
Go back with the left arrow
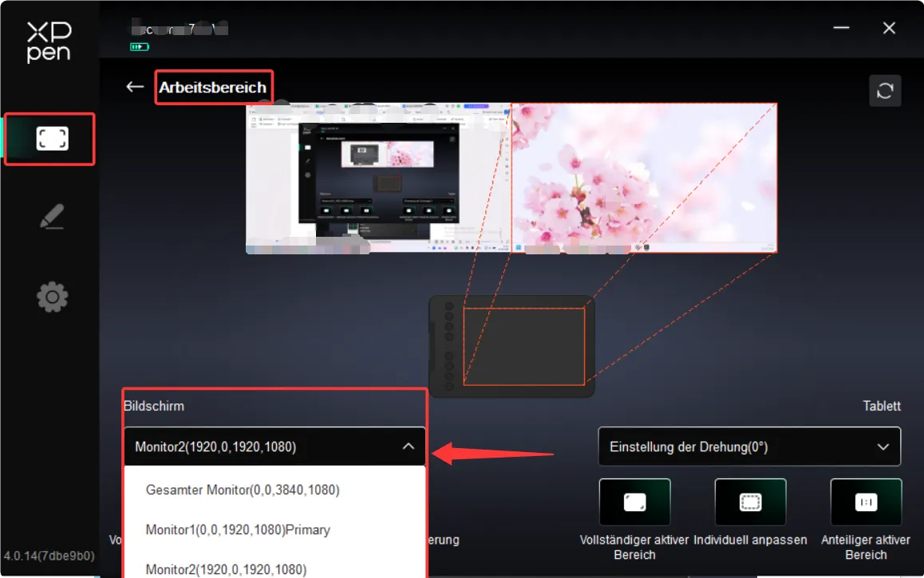pyautogui.click(x=135, y=87)
